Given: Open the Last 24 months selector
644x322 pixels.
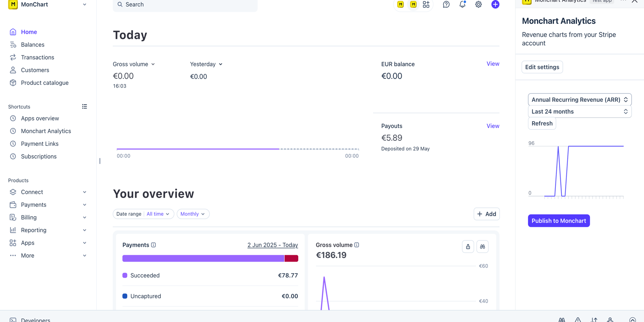Looking at the screenshot, I should pyautogui.click(x=580, y=112).
